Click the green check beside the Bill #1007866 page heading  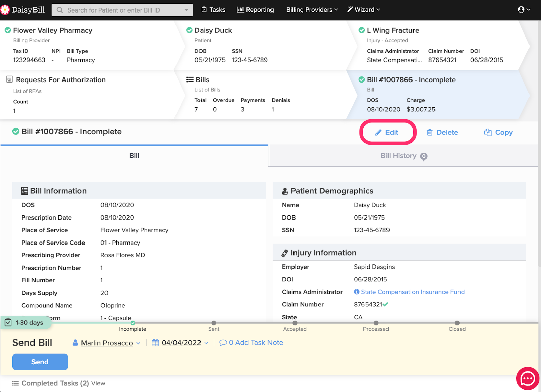(16, 131)
